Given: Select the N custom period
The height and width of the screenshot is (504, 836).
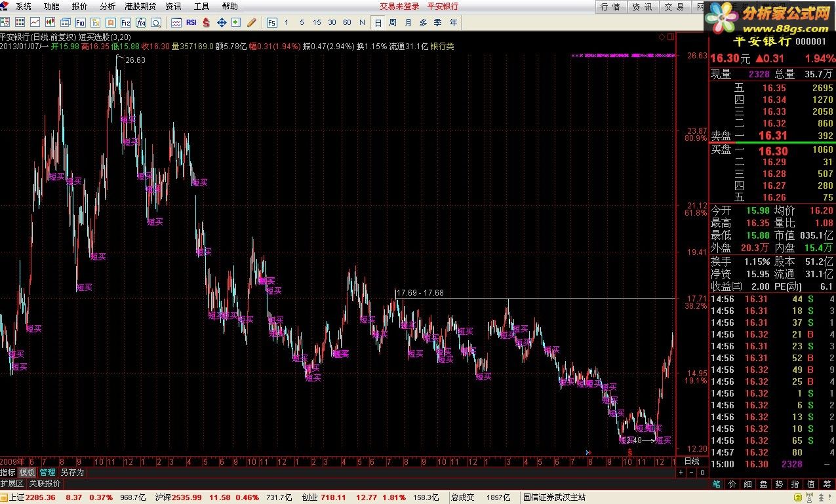Looking at the screenshot, I should (x=363, y=22).
